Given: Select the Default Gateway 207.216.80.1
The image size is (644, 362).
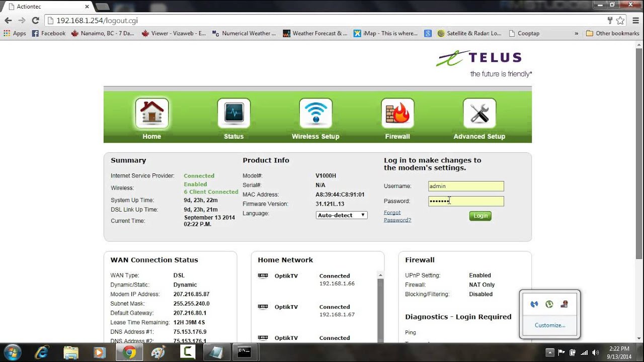Looking at the screenshot, I should (x=190, y=313).
